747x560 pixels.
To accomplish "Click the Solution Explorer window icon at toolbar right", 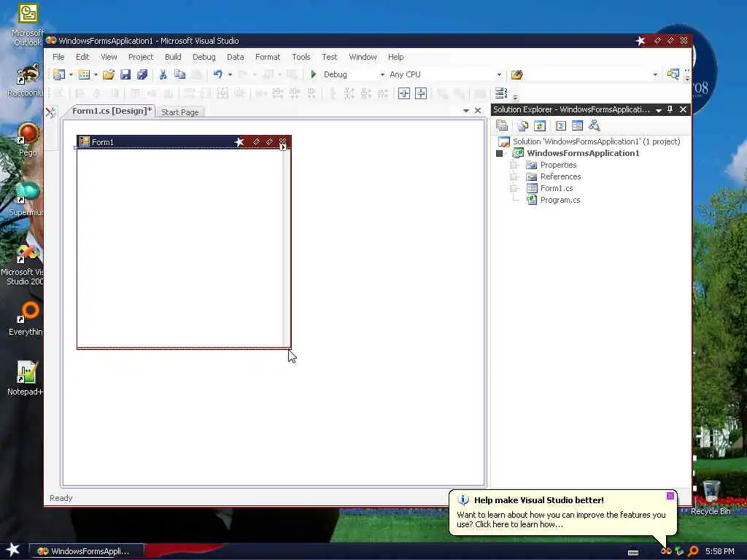I will tap(673, 74).
